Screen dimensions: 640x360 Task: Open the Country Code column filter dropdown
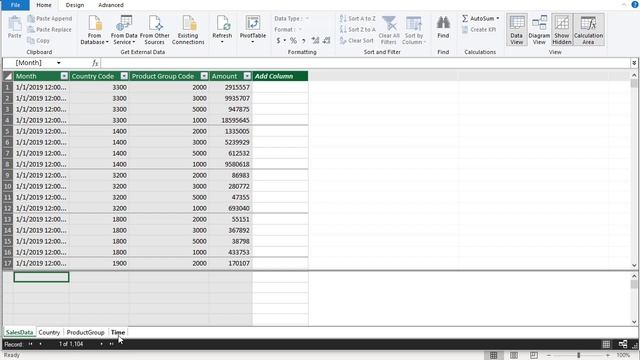[x=124, y=76]
